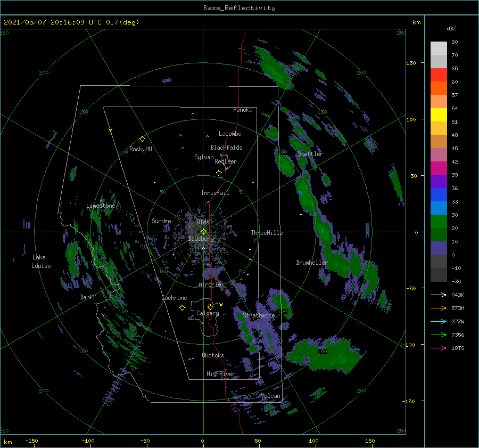Click the Sundre label
Viewport: 479px width, 448px height.
pyautogui.click(x=161, y=221)
